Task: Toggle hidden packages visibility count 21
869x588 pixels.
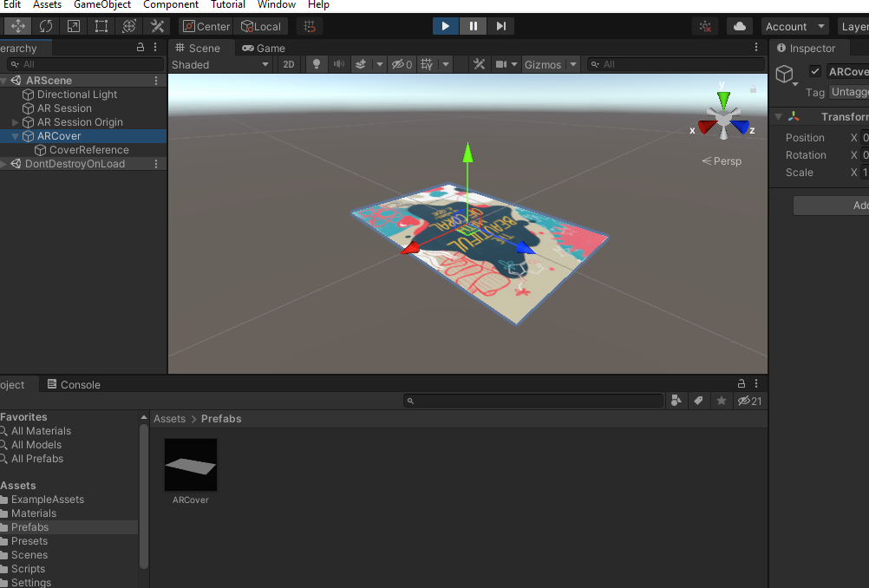Action: [750, 401]
